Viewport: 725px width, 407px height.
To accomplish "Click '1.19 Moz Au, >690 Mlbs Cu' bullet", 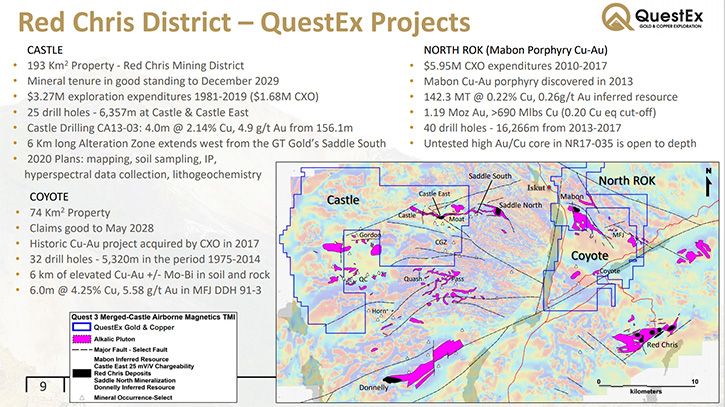I will pos(540,112).
